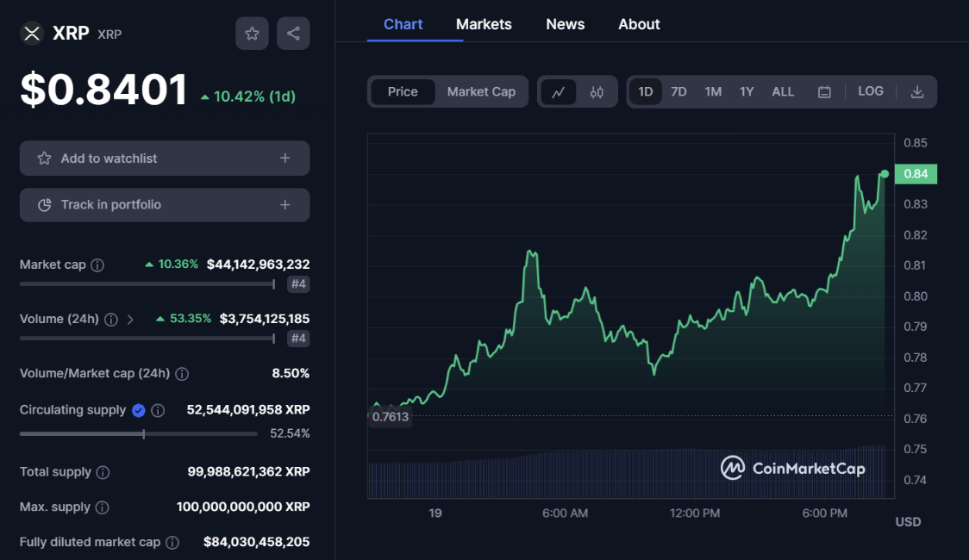Click circulating supply 52,544,091,958 XRP
Screen dimensions: 969x560
(x=248, y=409)
